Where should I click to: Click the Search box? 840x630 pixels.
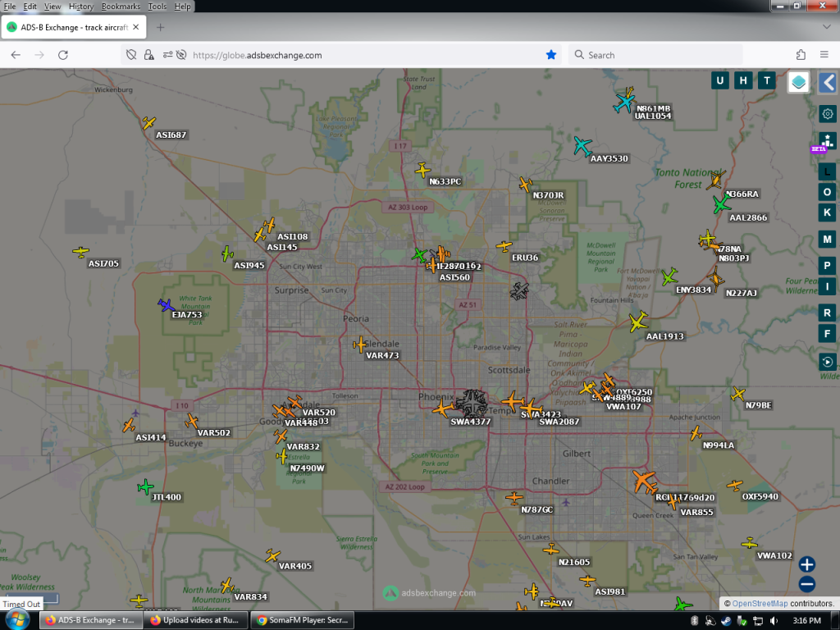[x=656, y=55]
